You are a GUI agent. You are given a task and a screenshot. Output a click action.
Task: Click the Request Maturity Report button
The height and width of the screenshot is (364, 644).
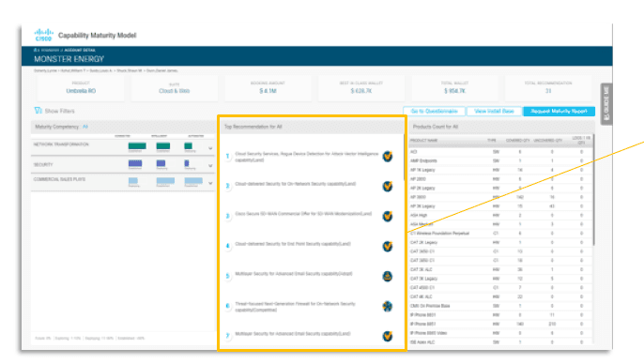coord(559,112)
